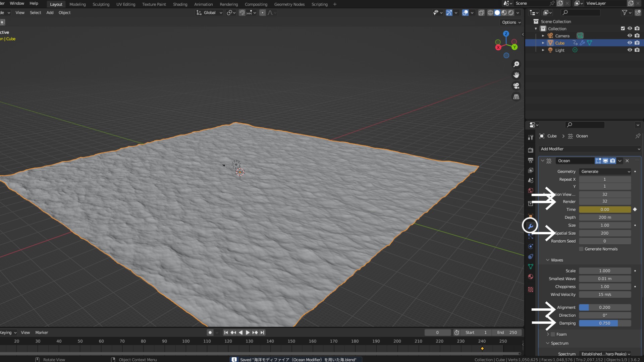Click the Modifiers wrench properties tab
This screenshot has height=362, width=644.
tap(530, 226)
